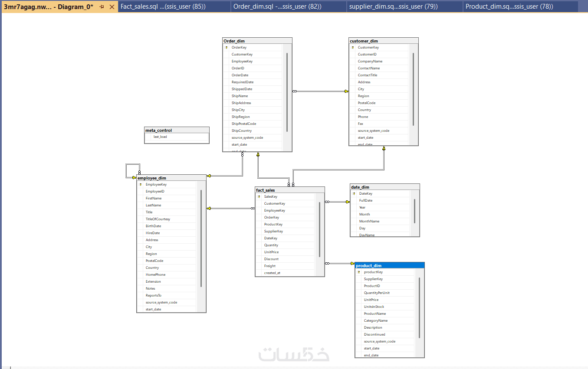This screenshot has height=369, width=588.
Task: Click the customer_dim table vertical scrollbar
Action: click(x=413, y=89)
